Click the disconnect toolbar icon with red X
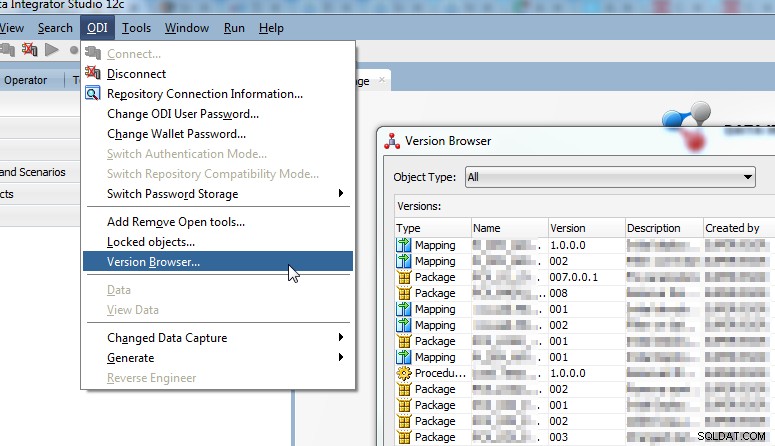This screenshot has height=446, width=775. click(x=30, y=49)
